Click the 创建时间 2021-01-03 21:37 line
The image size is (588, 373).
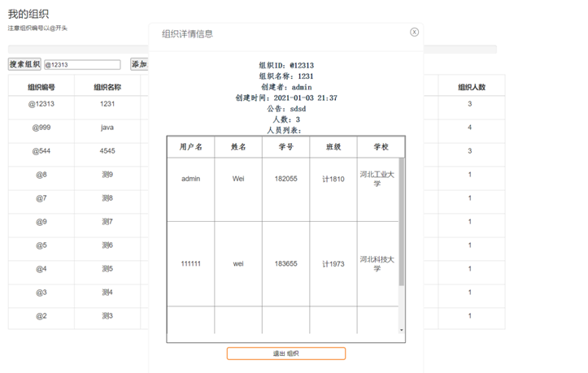tap(286, 98)
